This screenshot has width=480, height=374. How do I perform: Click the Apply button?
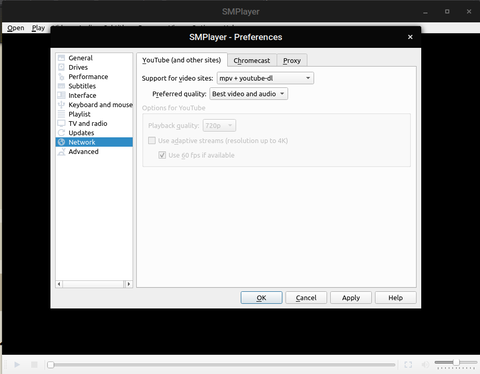tap(351, 298)
